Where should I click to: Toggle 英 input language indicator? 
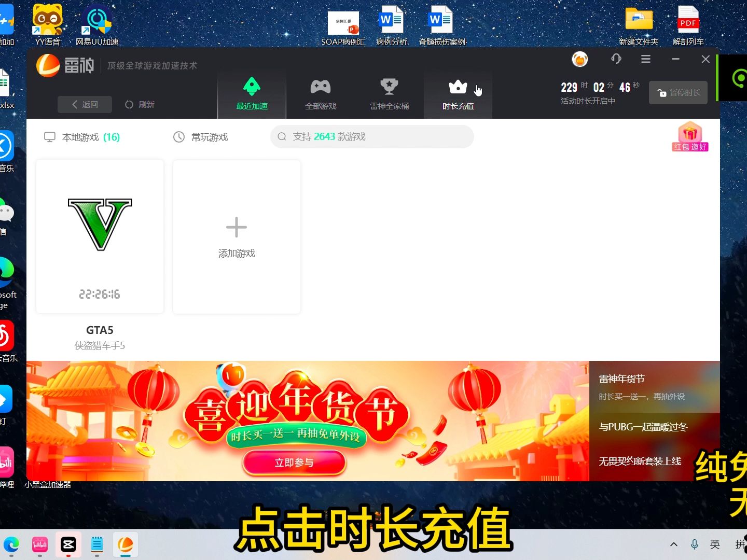(x=715, y=544)
